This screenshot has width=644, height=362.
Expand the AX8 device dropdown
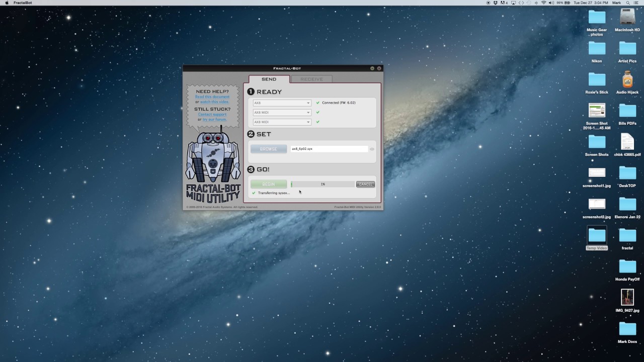point(282,103)
